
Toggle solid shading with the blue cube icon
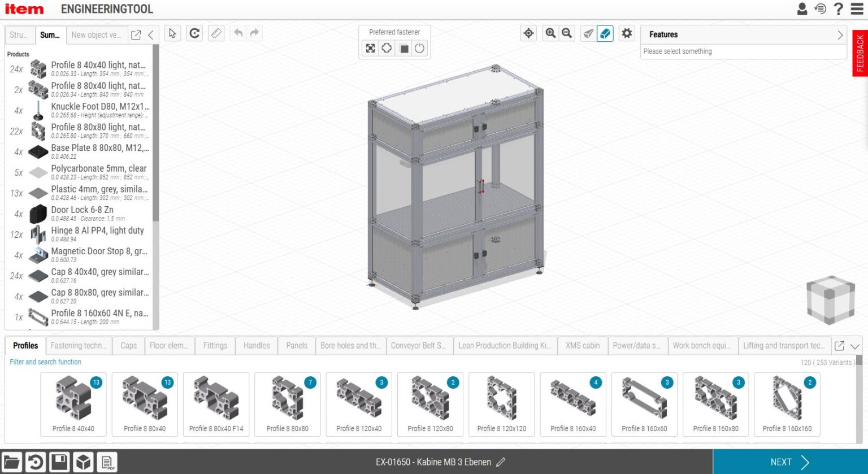pos(605,33)
